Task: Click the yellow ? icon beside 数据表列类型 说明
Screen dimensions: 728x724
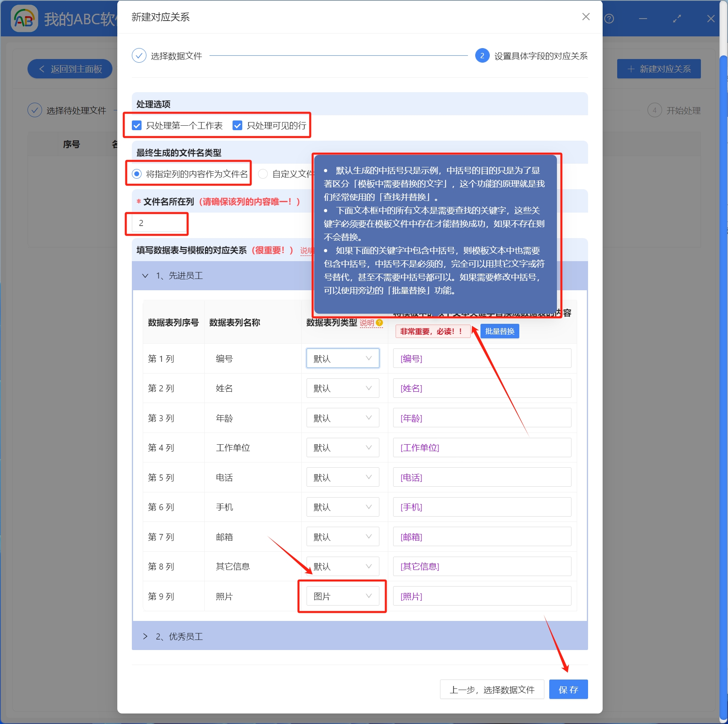Action: [379, 323]
